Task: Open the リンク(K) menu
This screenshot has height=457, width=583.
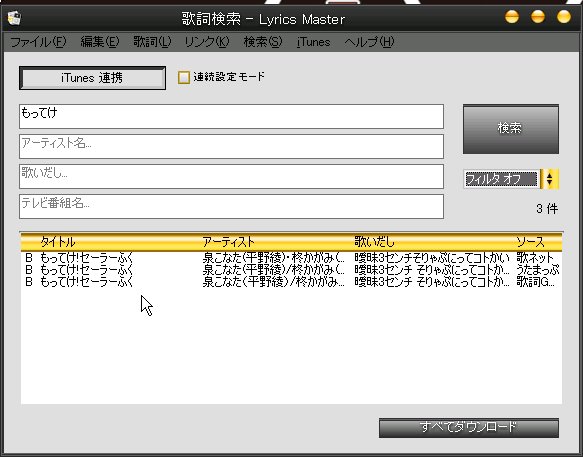Action: click(207, 42)
